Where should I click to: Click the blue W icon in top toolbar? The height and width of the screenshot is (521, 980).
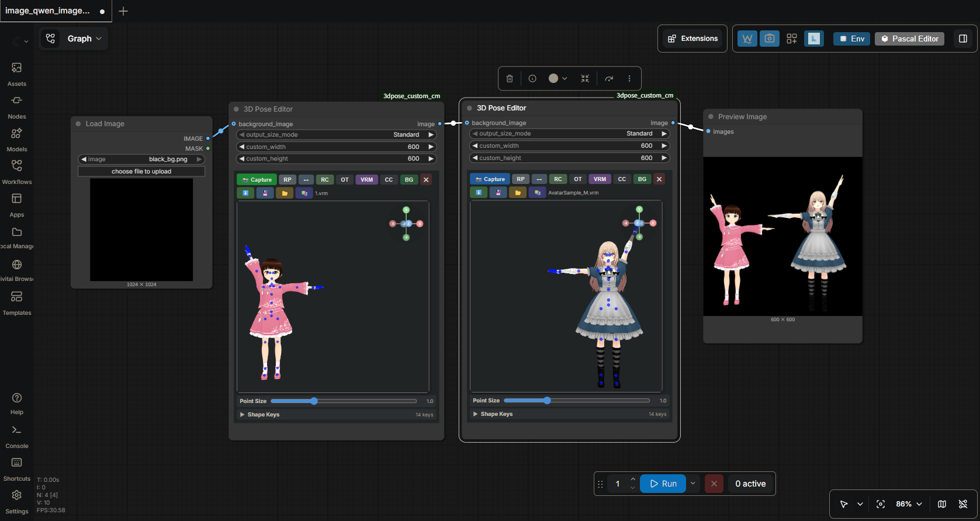tap(747, 39)
